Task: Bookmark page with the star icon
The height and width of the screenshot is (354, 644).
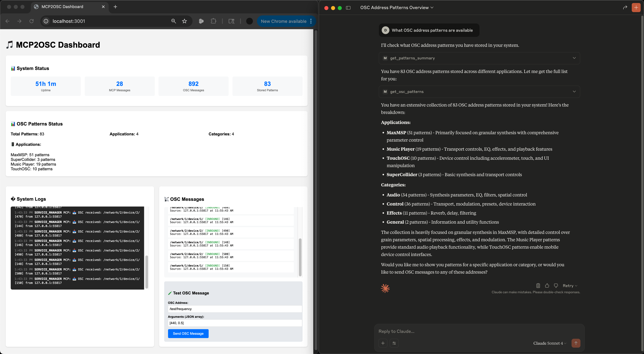Action: click(184, 21)
